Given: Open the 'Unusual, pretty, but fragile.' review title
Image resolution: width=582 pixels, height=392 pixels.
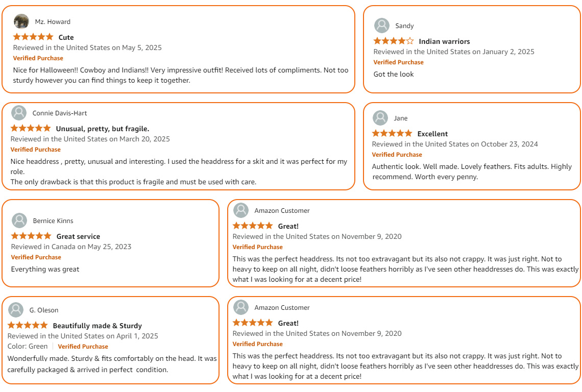Looking at the screenshot, I should (x=103, y=129).
